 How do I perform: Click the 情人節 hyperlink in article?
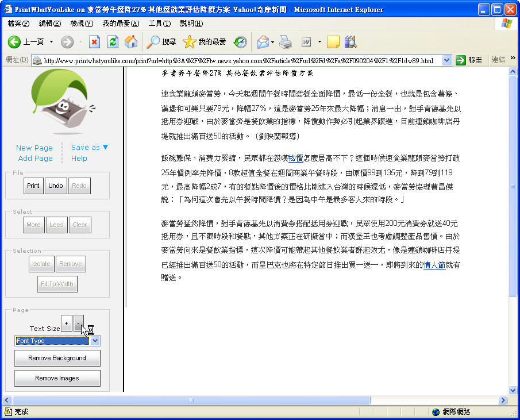click(434, 265)
